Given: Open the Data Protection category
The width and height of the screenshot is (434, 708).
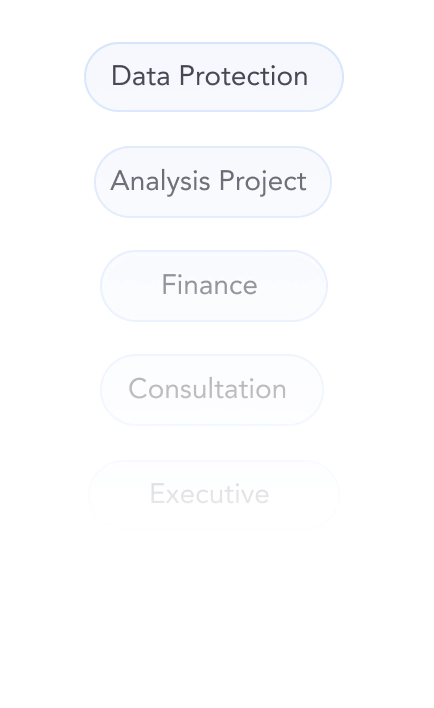Looking at the screenshot, I should click(214, 77).
